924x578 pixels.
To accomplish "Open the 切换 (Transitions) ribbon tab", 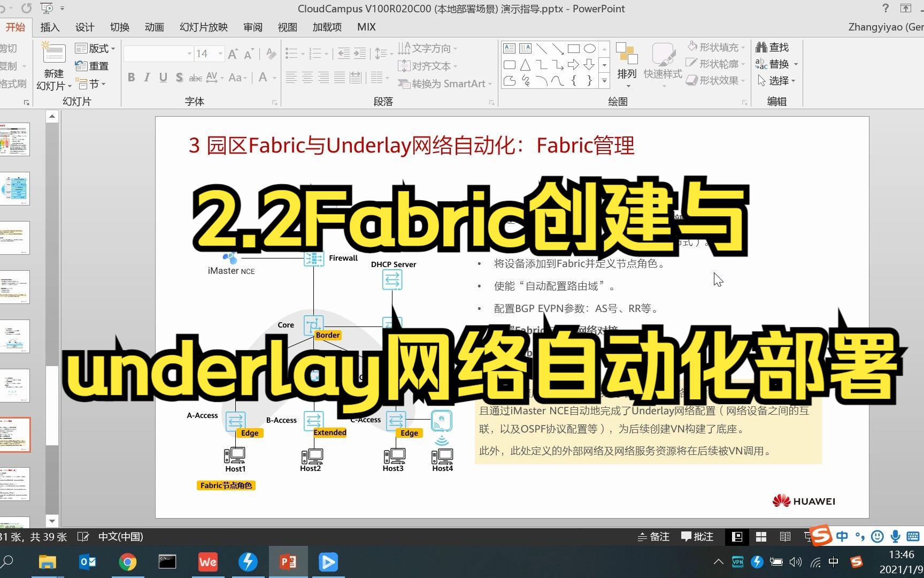I will (x=119, y=27).
